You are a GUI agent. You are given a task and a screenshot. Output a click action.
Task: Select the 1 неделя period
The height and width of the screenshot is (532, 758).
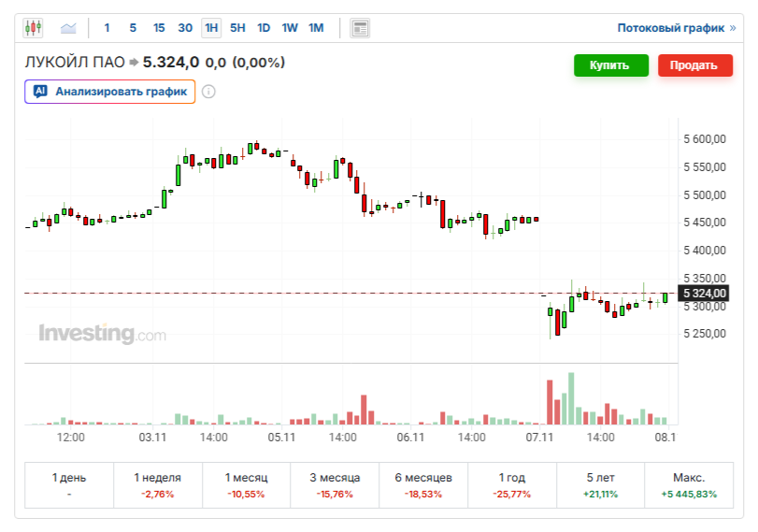click(x=158, y=485)
